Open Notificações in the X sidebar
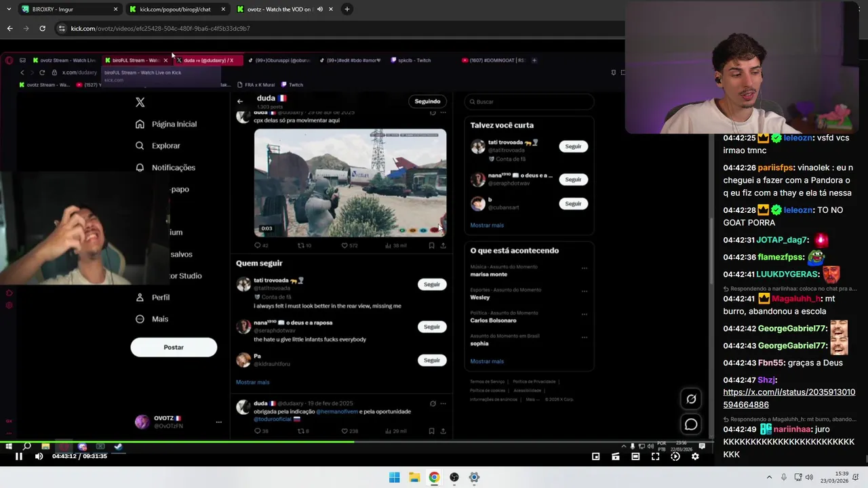 click(165, 167)
